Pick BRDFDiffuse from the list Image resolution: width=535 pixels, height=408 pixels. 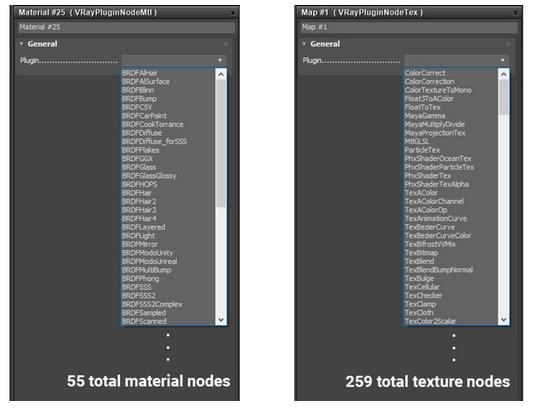coord(142,133)
